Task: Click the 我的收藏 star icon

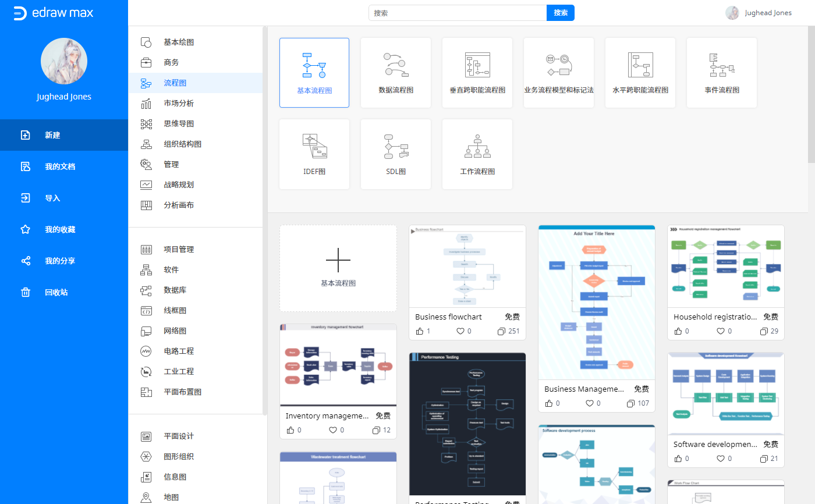Action: pyautogui.click(x=25, y=229)
